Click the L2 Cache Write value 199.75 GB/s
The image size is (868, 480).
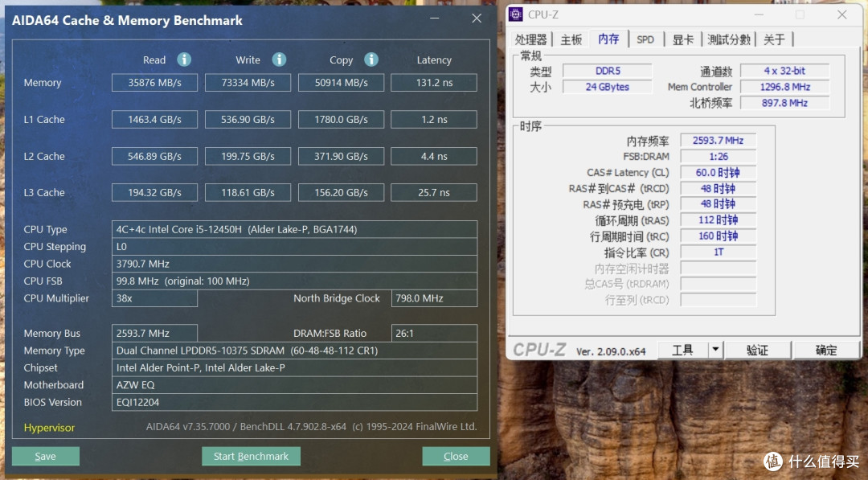pos(248,156)
